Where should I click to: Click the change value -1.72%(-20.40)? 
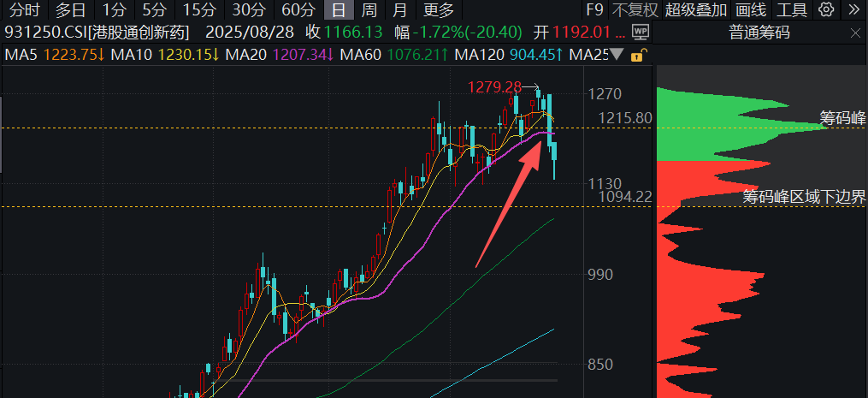469,33
